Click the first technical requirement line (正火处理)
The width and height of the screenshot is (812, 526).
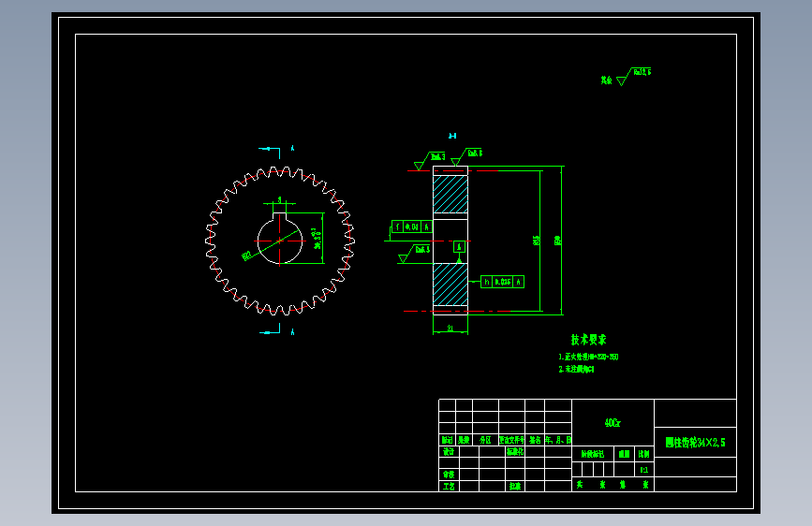click(588, 357)
